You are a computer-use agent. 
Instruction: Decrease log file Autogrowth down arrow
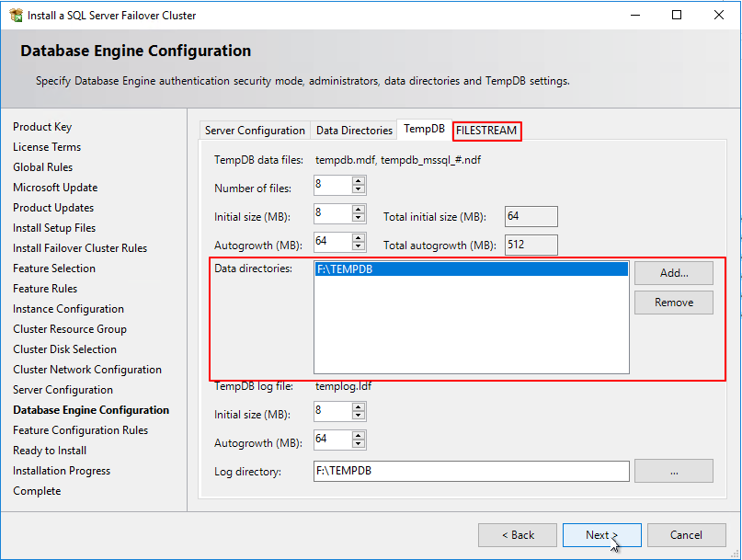[359, 443]
